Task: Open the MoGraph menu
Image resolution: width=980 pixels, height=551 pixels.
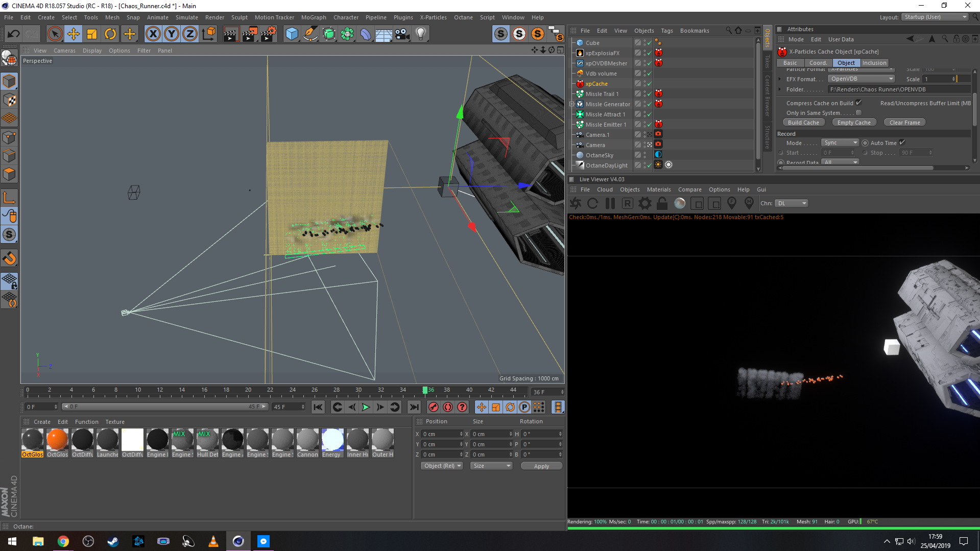Action: pyautogui.click(x=314, y=17)
